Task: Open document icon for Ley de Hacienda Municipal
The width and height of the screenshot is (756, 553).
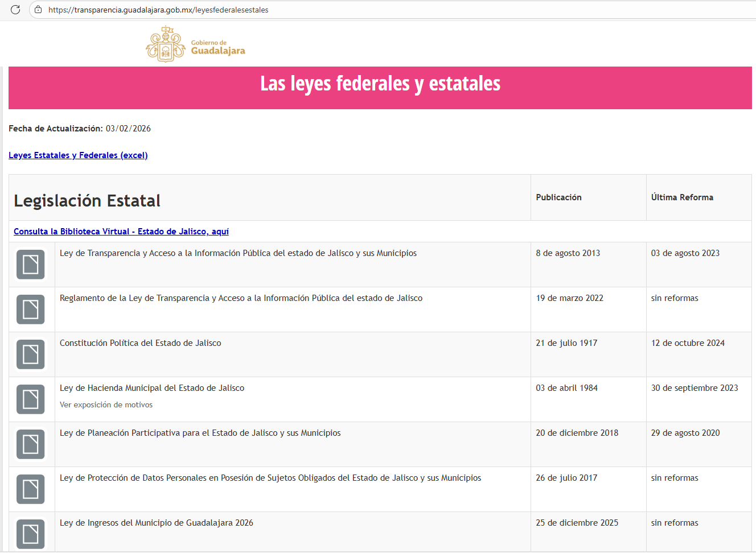Action: [31, 399]
